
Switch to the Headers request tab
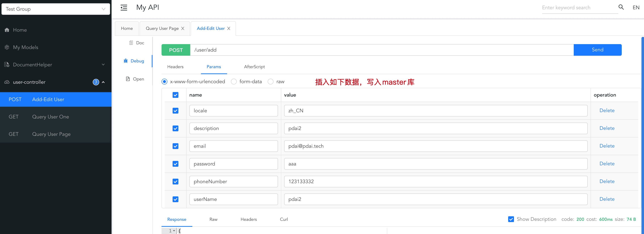[175, 67]
